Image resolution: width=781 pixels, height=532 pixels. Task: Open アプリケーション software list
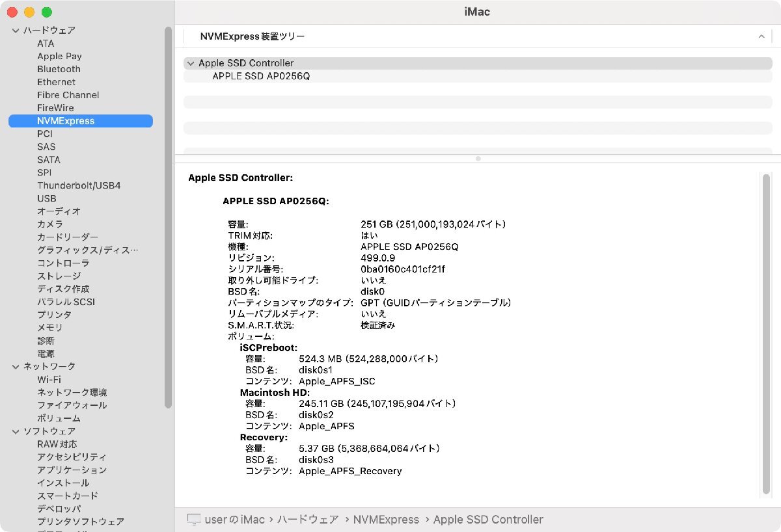pyautogui.click(x=72, y=470)
